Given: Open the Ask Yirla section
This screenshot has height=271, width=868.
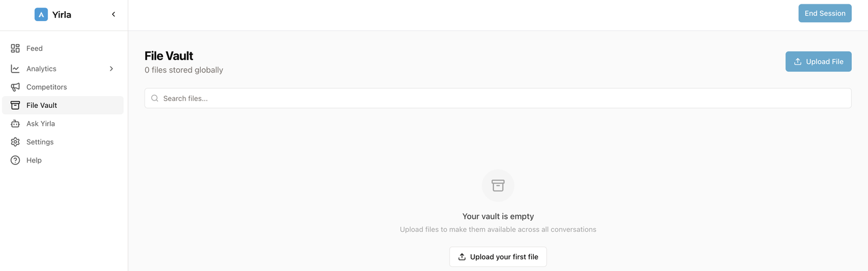Looking at the screenshot, I should click(x=41, y=124).
